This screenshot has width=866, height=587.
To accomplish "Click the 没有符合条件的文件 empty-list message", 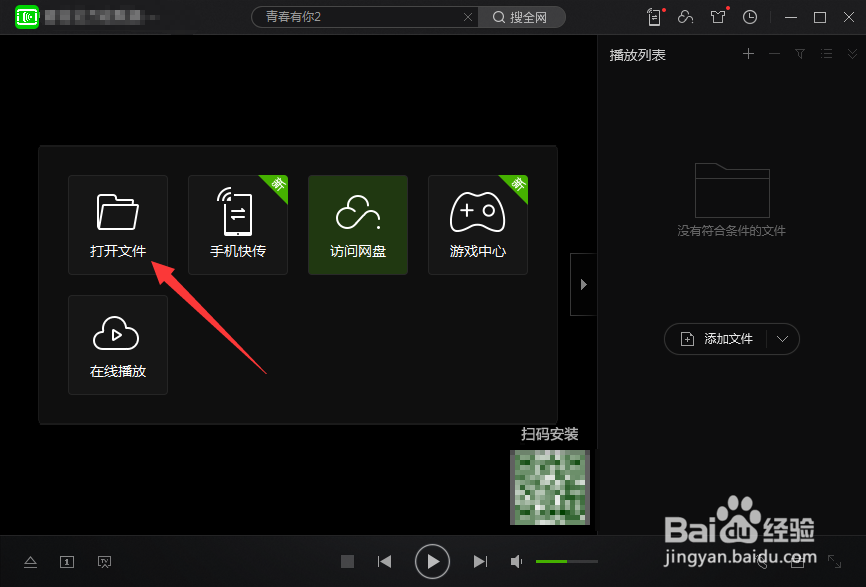I will pos(731,230).
